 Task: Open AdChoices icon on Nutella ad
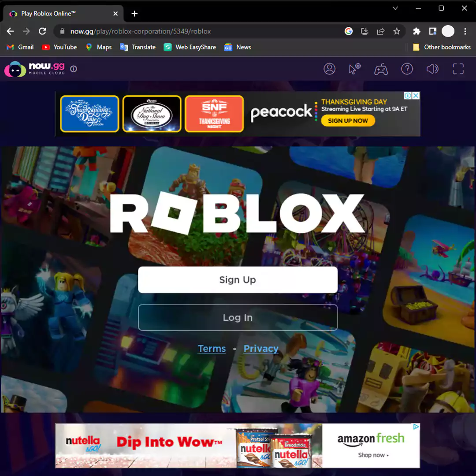point(416,427)
